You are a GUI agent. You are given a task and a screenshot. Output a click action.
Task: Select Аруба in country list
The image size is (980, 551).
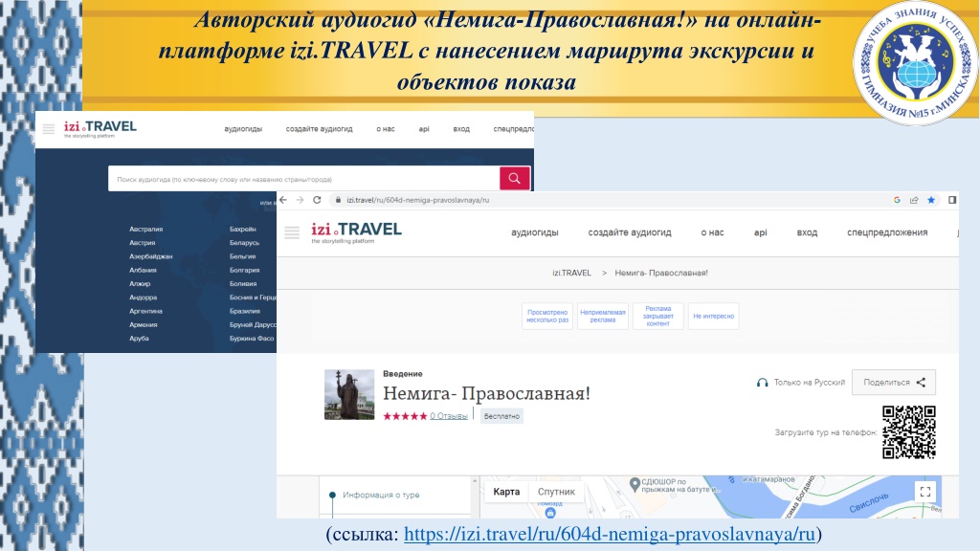[x=139, y=339]
